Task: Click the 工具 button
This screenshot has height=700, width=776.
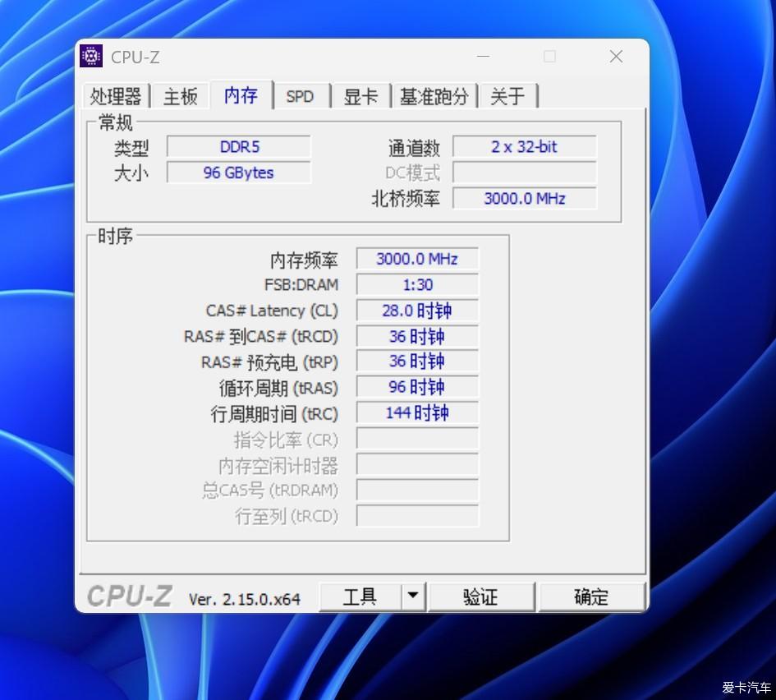Action: [x=360, y=596]
